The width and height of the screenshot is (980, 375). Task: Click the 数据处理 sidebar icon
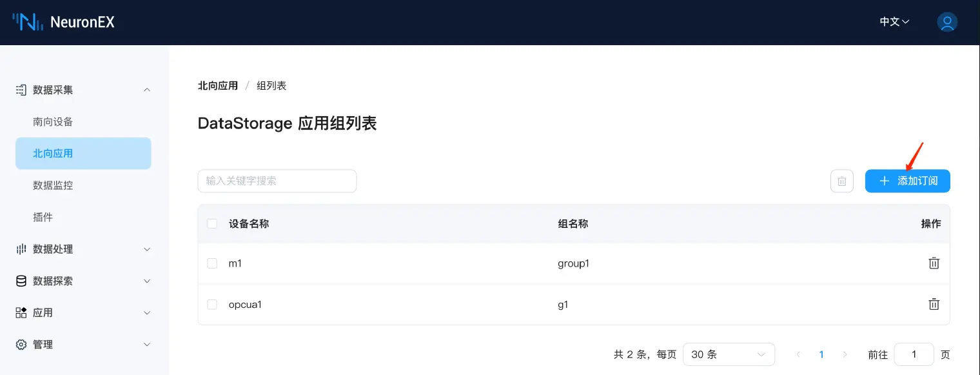(x=21, y=249)
